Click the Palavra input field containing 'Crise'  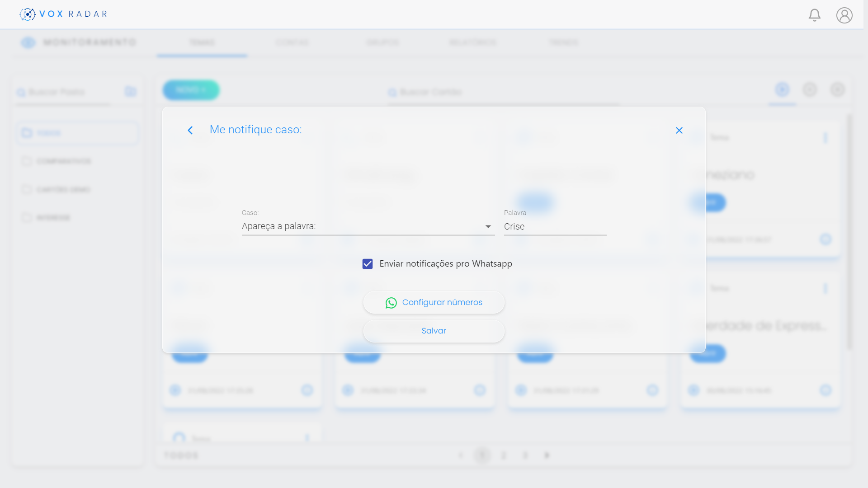[555, 226]
